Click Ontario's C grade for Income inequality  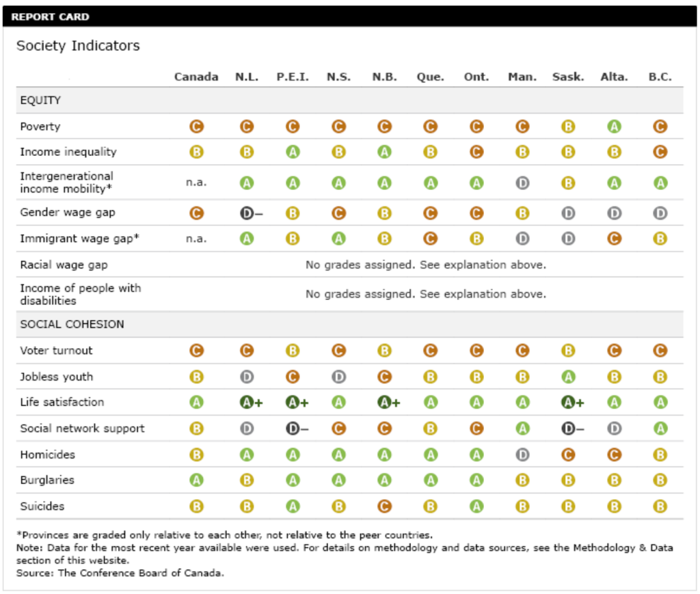click(476, 152)
